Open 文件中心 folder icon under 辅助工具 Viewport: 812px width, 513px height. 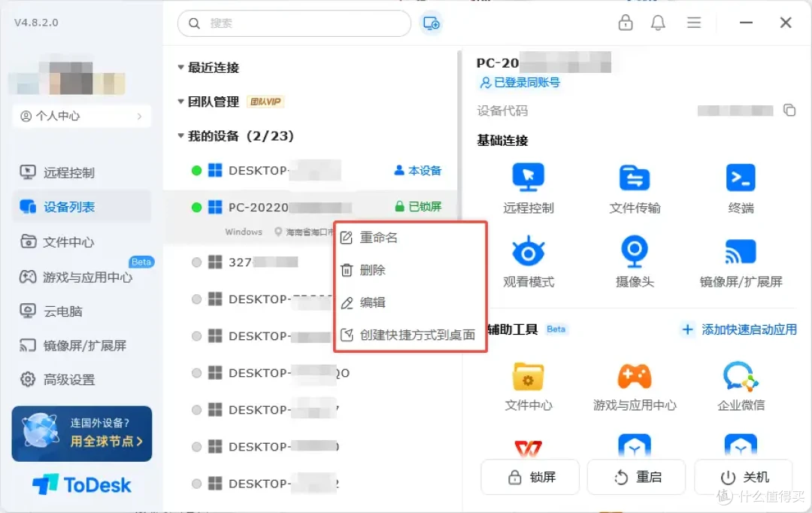529,376
